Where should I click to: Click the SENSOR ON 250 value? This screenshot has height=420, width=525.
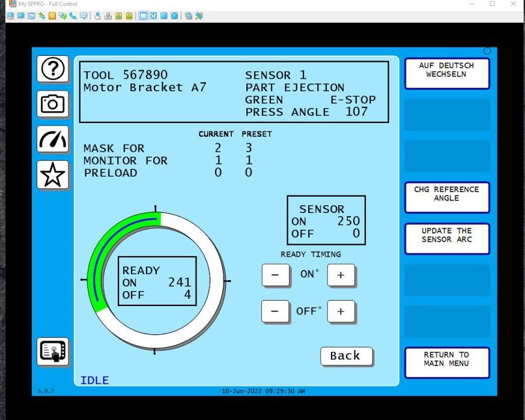[348, 221]
